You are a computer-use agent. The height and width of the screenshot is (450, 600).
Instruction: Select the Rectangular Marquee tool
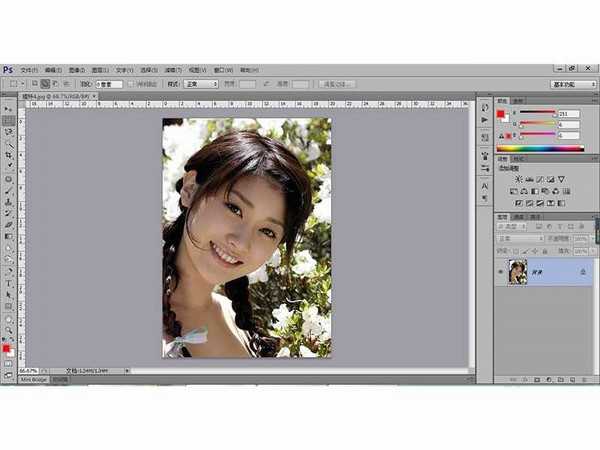point(9,119)
